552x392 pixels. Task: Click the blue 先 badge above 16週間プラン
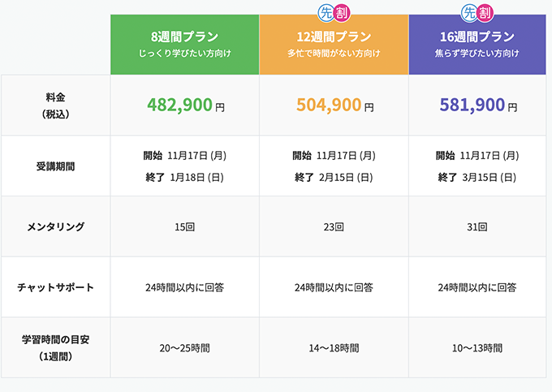[469, 12]
